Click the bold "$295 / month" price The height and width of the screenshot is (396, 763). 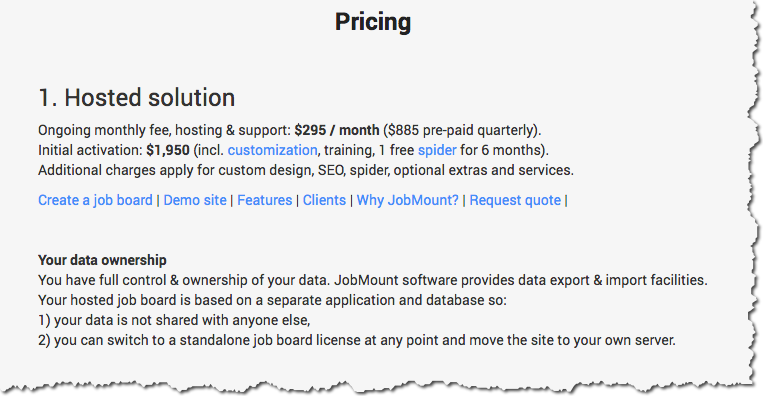pos(337,130)
